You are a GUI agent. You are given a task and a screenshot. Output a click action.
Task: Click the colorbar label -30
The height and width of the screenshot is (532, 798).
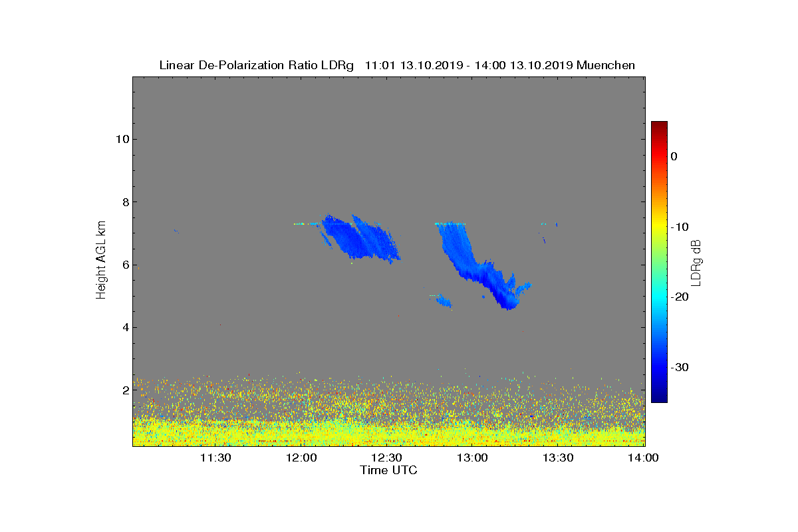pyautogui.click(x=680, y=368)
